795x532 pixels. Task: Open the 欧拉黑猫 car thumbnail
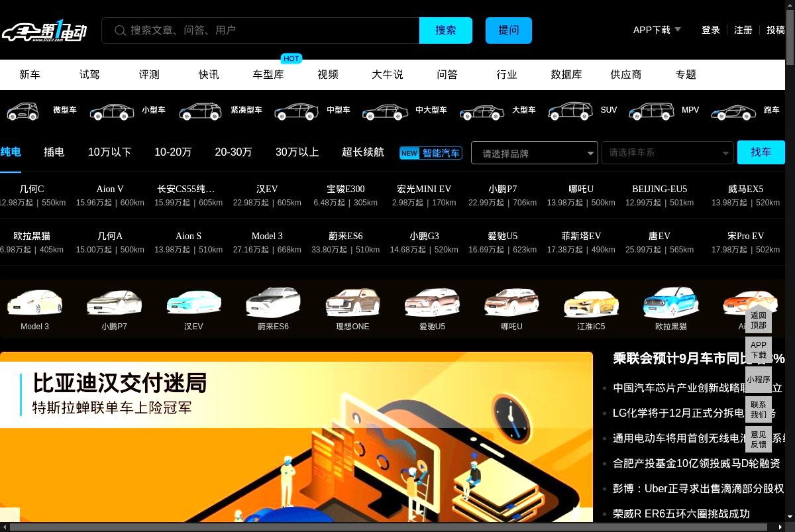click(x=670, y=302)
